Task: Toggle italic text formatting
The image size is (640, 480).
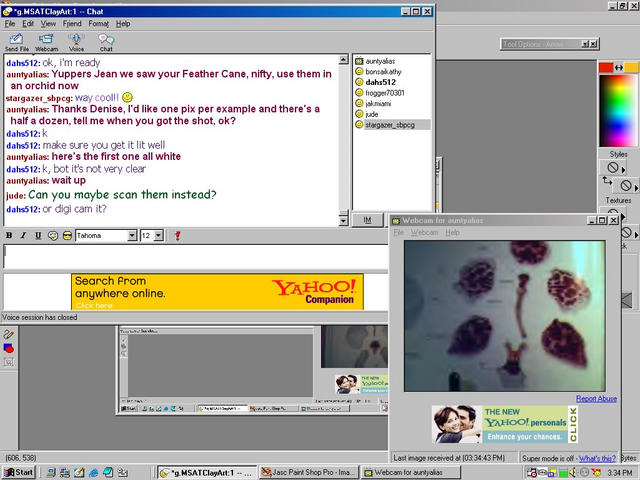Action: point(23,236)
